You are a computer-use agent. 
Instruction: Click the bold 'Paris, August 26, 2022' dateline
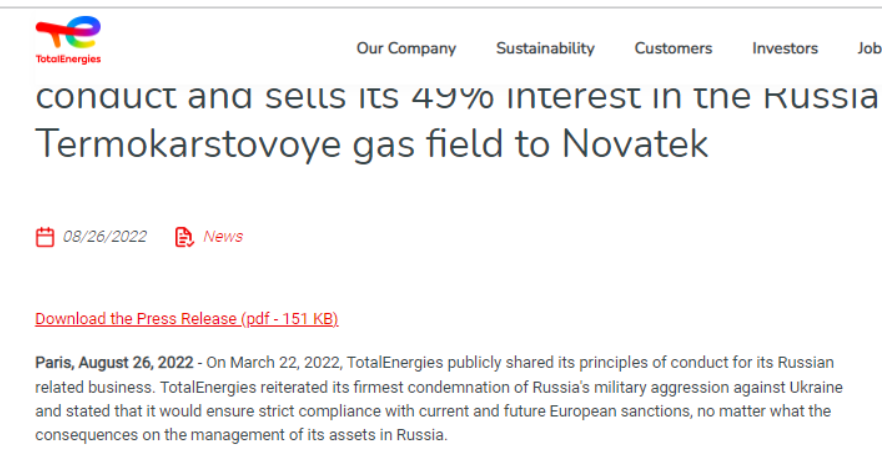pos(114,362)
